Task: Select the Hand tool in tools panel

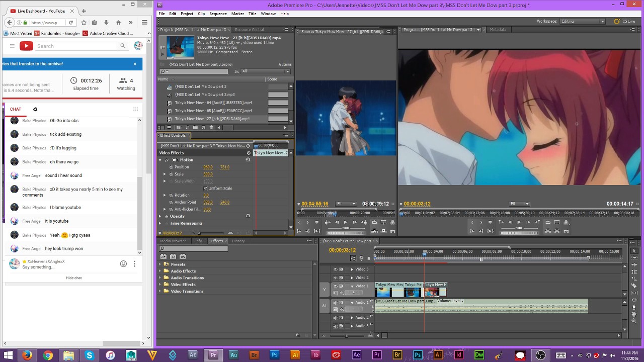Action: point(634,314)
